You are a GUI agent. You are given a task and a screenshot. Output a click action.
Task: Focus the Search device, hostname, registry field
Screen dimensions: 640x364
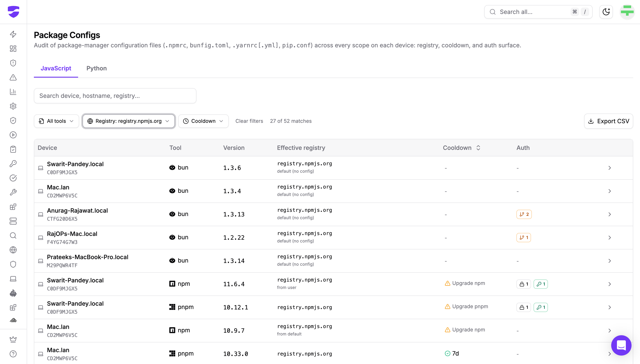[115, 96]
